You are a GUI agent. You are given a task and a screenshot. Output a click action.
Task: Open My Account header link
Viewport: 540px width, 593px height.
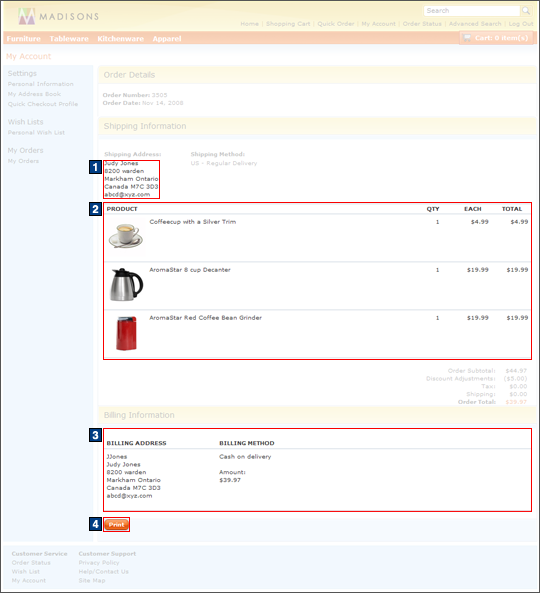point(378,24)
